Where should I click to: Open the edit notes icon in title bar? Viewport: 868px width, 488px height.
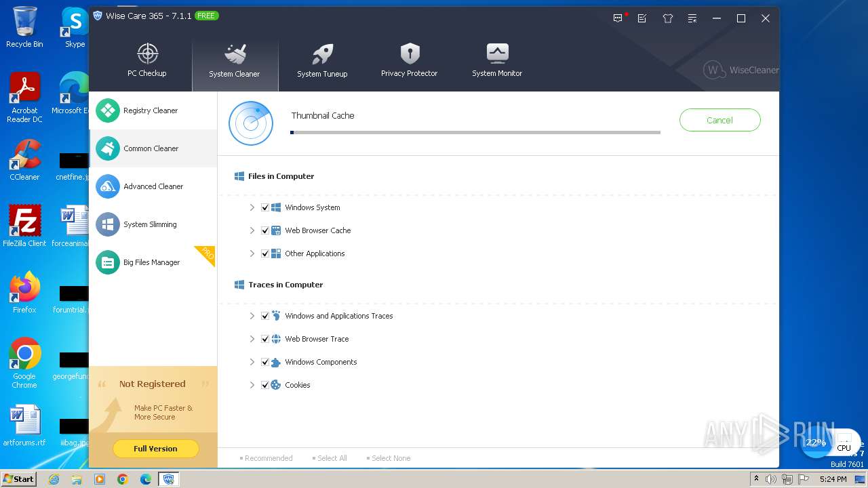(642, 18)
